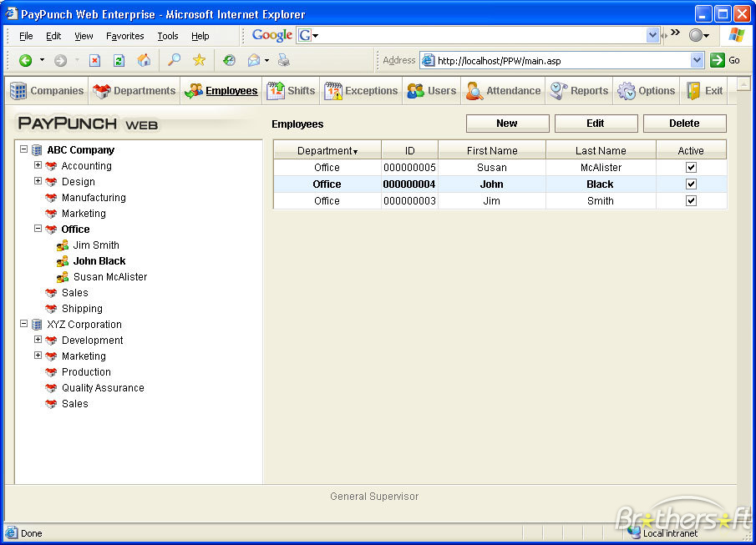Select the Employees section tab
Screen dimensions: 756x545
click(x=221, y=91)
